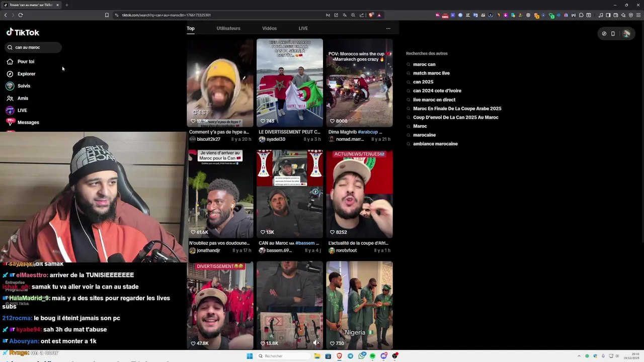Open the Windows Start menu
Viewport: 644px width, 362px height.
click(x=250, y=356)
